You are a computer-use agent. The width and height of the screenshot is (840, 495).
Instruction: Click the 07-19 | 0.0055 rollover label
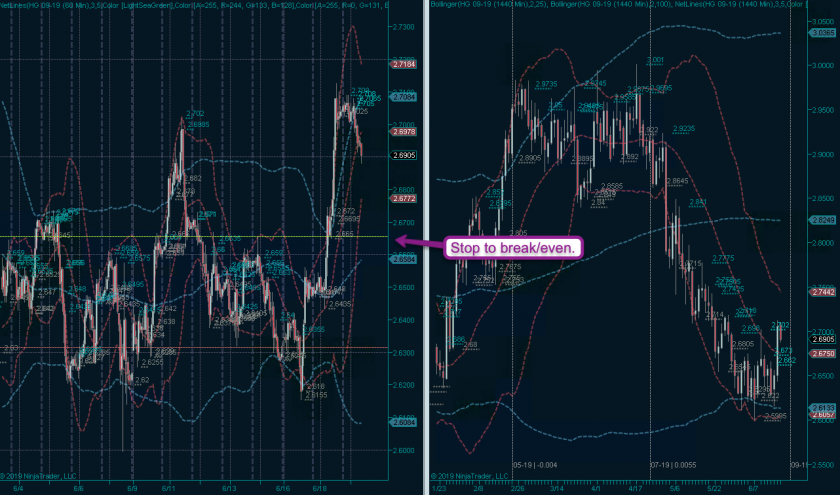pyautogui.click(x=673, y=465)
